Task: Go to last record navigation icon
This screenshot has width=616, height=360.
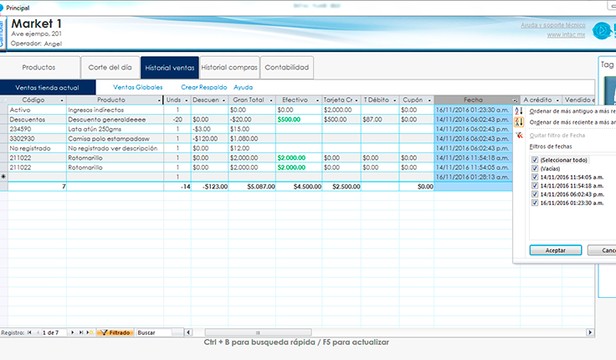Action: coord(81,332)
